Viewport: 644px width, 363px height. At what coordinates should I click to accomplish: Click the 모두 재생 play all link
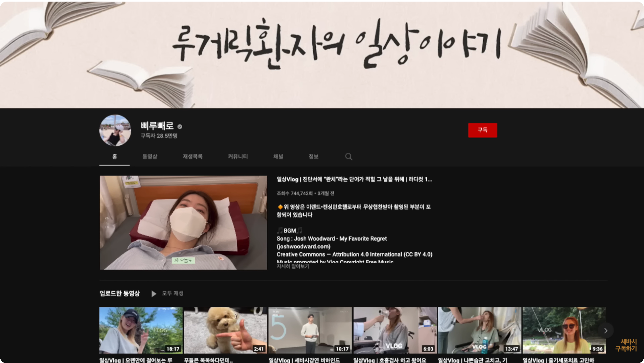coord(173,293)
